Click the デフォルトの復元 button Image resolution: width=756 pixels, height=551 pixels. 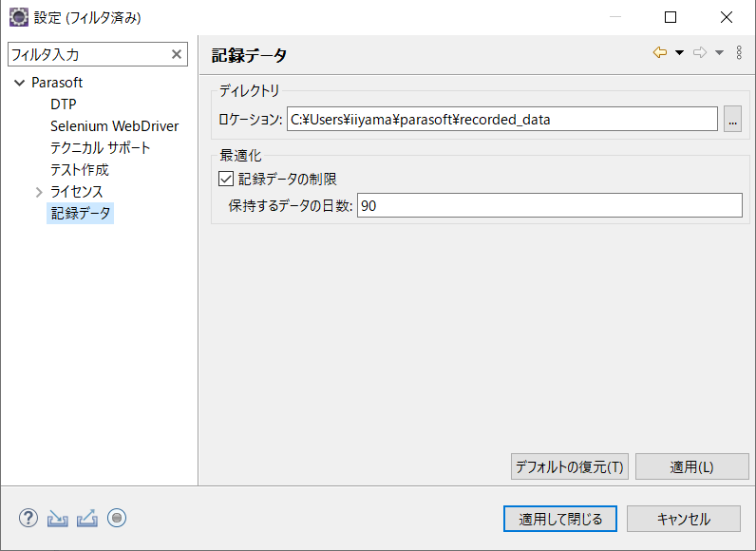click(x=570, y=466)
